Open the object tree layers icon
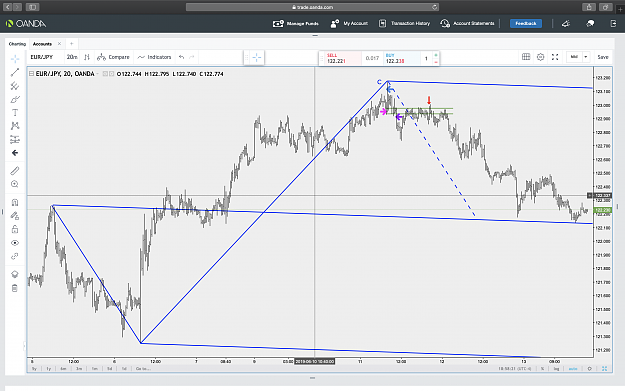Screen dimensions: 625x391 pyautogui.click(x=15, y=274)
